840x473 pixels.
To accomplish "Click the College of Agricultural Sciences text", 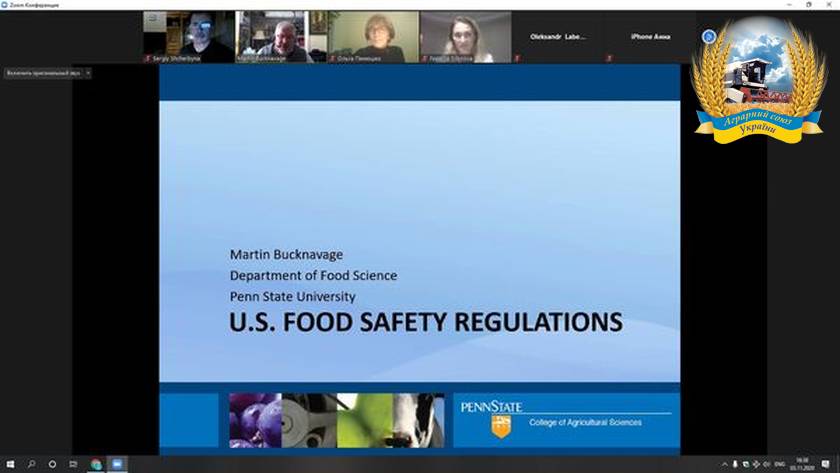I will click(585, 422).
